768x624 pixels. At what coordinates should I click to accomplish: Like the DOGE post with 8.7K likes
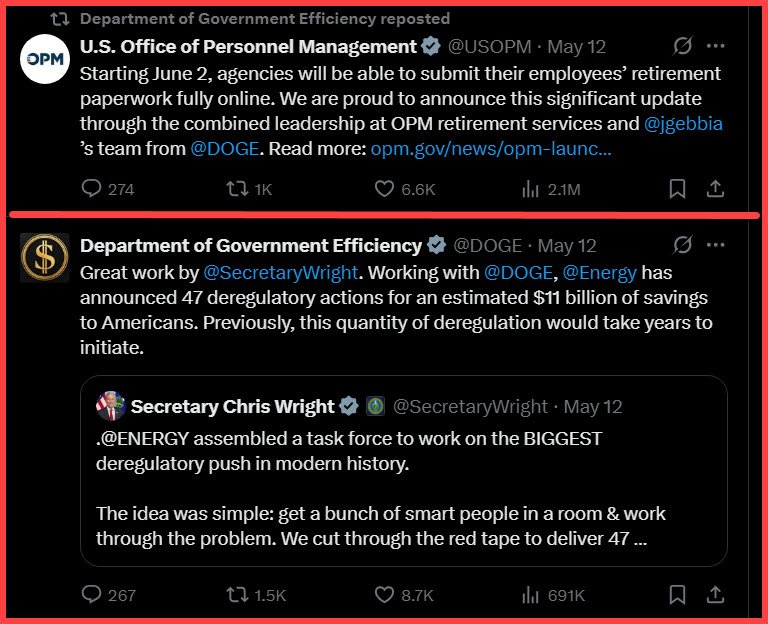[x=385, y=594]
